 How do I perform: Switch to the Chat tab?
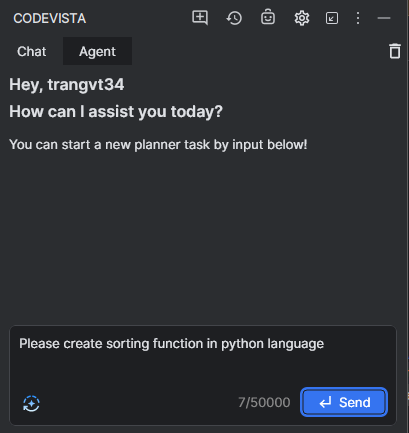32,51
